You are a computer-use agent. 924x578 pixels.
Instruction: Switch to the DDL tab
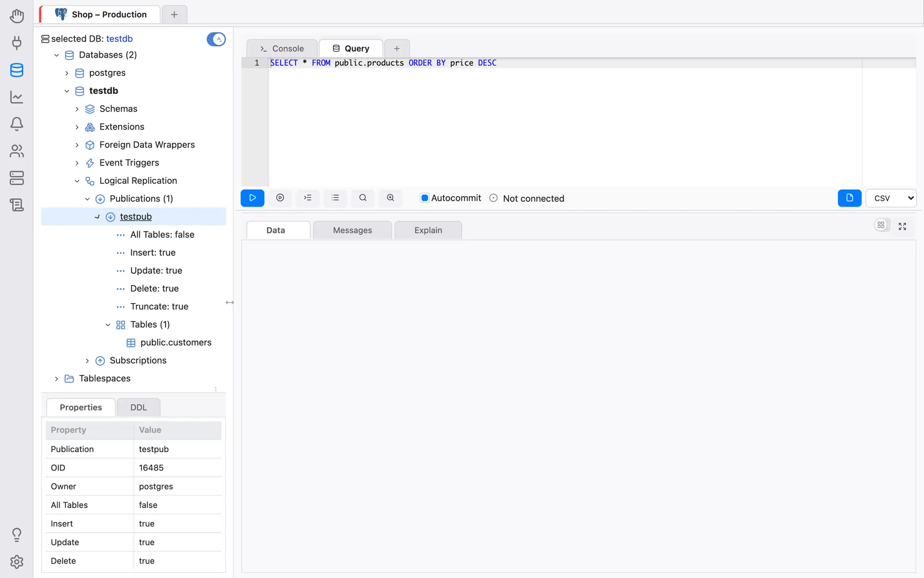point(139,407)
